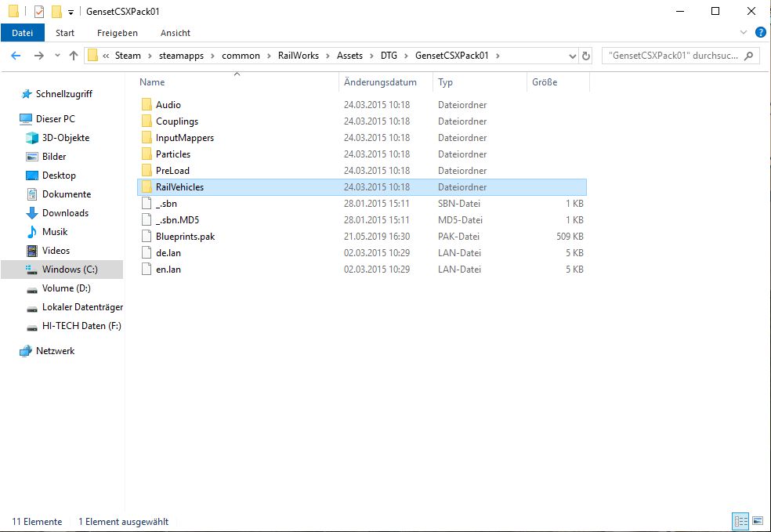Click the Blueprints.pak date 21.05.2019 16:30
The height and width of the screenshot is (532, 771).
coord(377,237)
